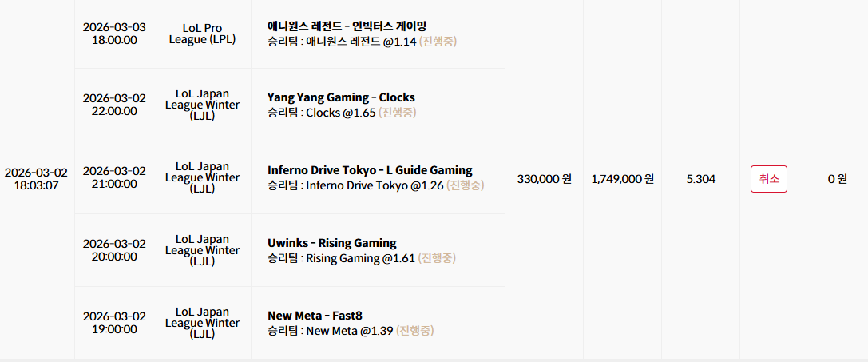The image size is (868, 362).
Task: Click the 1,749,000 원 expected payout
Action: [623, 179]
